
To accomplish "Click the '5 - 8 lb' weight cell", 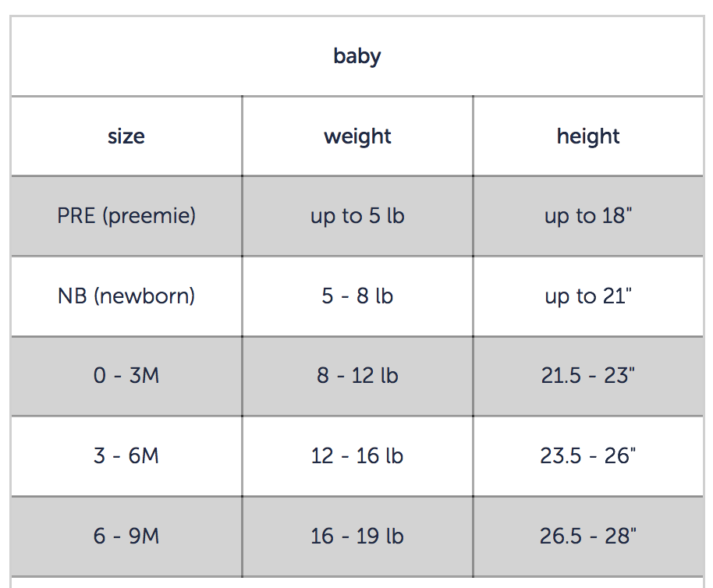I will 357,296.
